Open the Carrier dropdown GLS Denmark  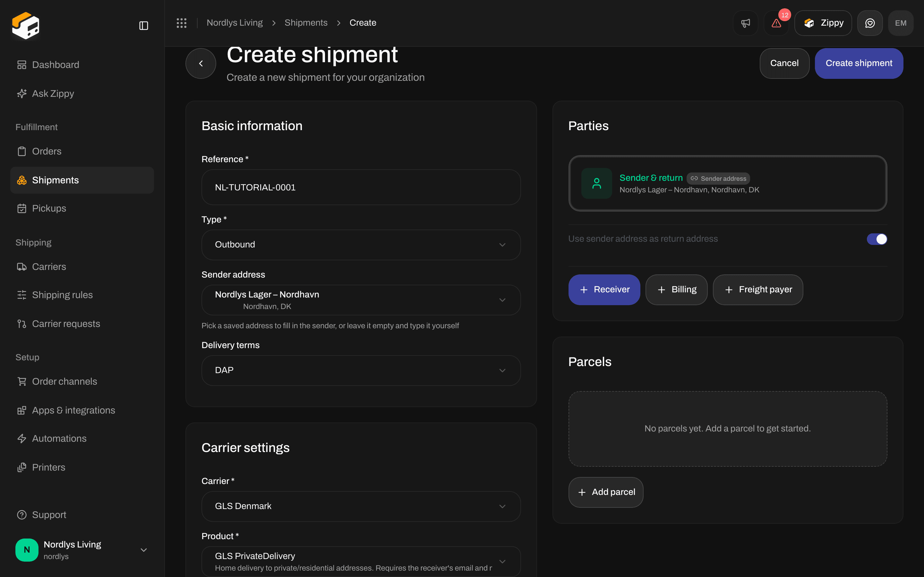(x=361, y=506)
